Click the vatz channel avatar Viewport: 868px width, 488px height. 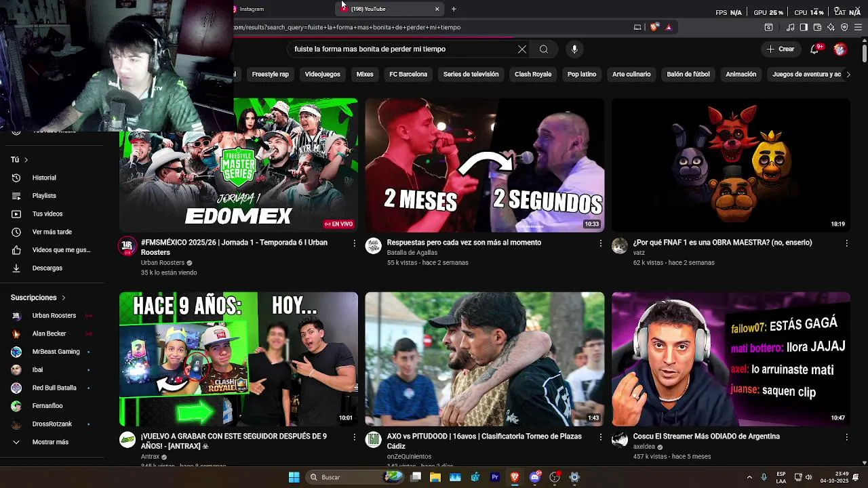coord(620,246)
